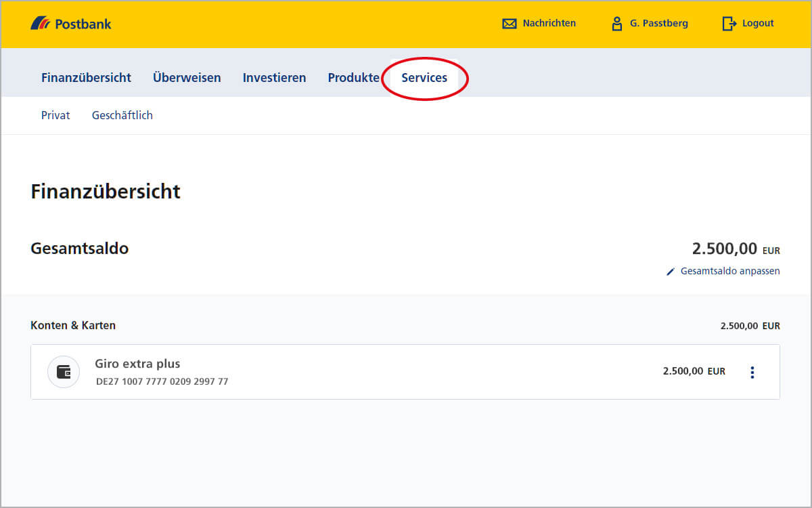Click the Logout door icon

(729, 24)
